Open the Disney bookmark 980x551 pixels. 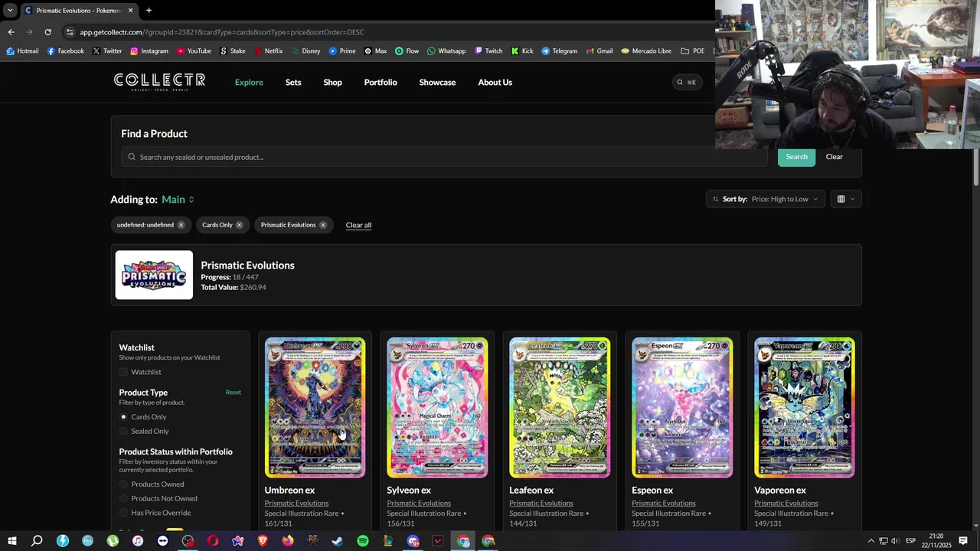pos(305,51)
